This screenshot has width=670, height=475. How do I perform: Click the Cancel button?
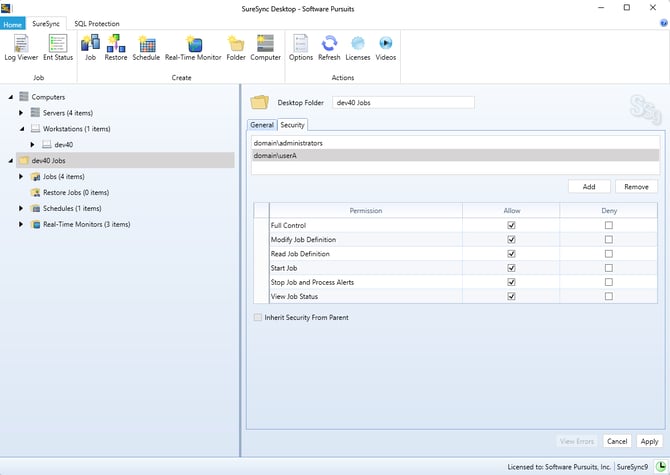617,441
